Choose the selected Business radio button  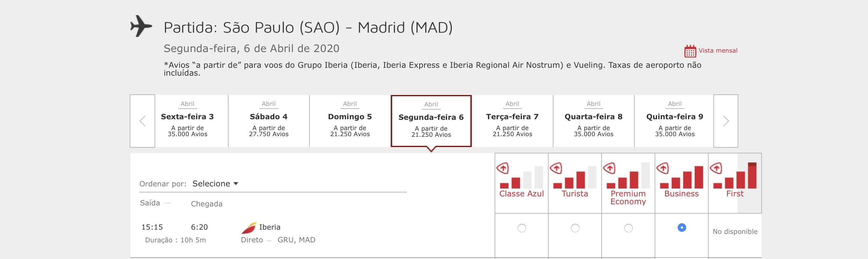[x=682, y=228]
